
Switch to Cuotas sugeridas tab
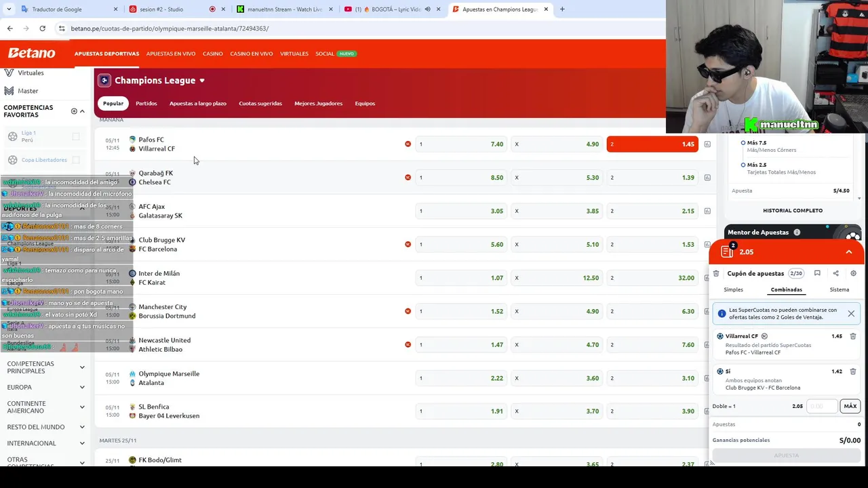point(260,104)
